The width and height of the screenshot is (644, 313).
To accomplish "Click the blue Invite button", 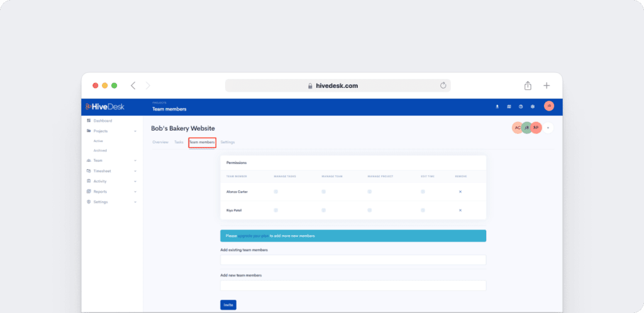I will [x=228, y=305].
